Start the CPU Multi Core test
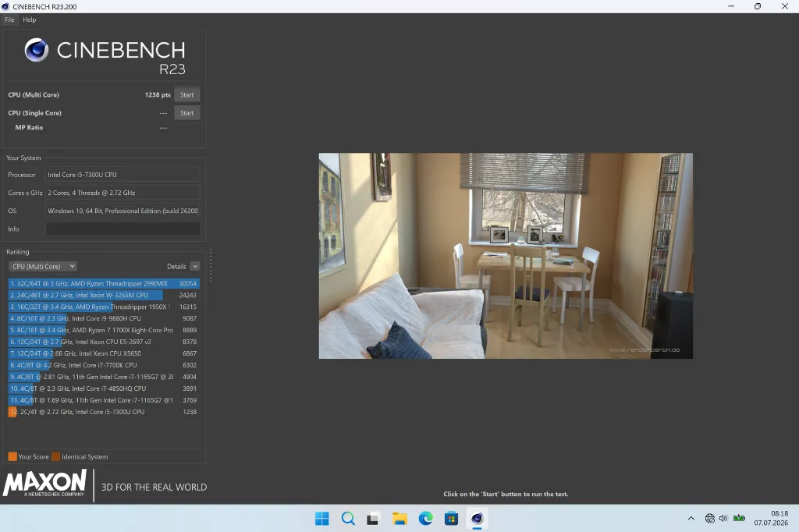 [187, 95]
